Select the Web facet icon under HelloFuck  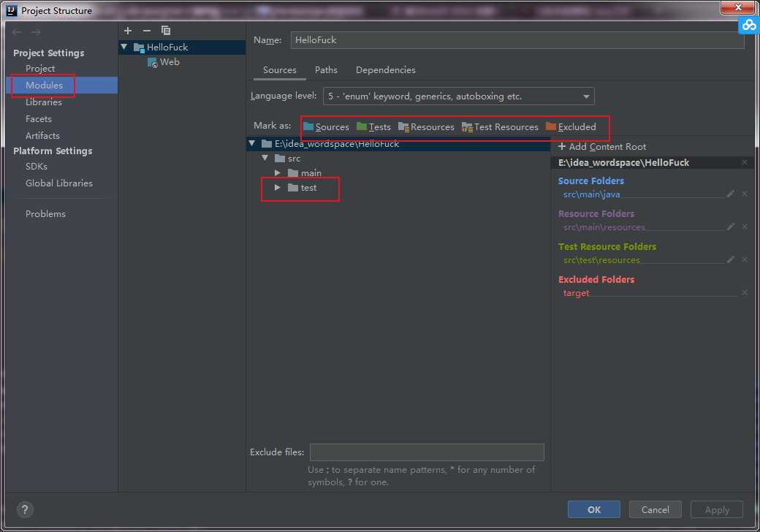click(152, 63)
